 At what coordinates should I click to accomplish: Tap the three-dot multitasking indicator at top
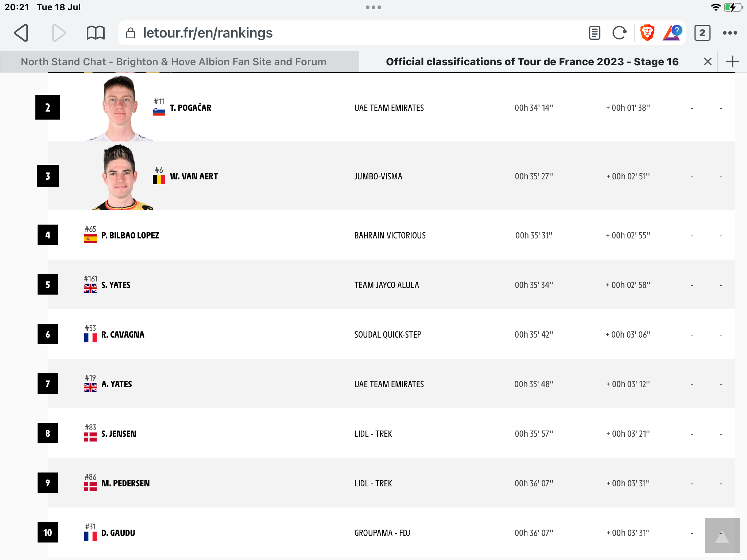point(373,7)
